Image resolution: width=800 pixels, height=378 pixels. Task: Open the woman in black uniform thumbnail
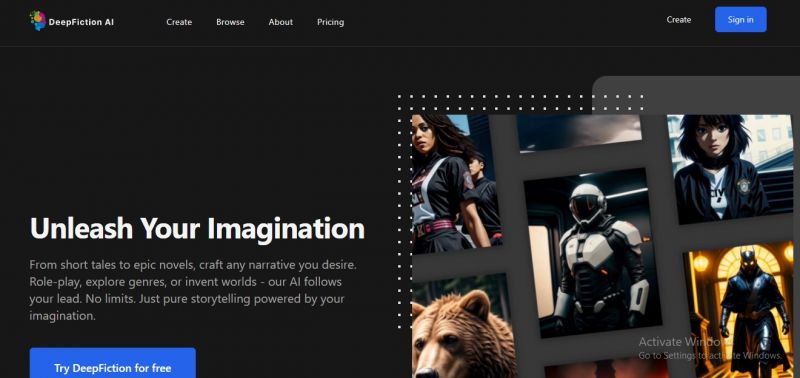(456, 184)
